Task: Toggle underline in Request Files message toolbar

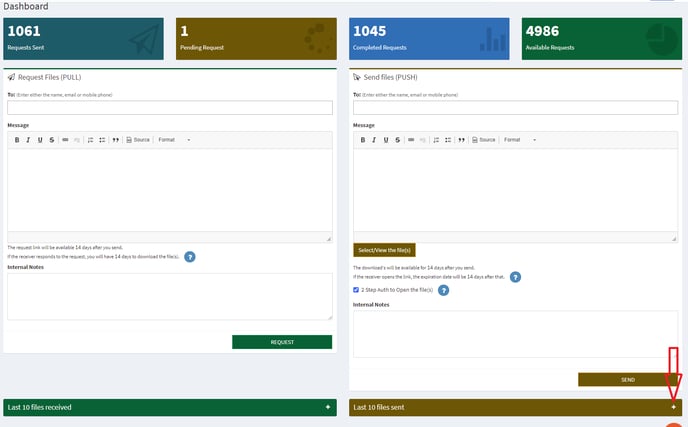Action: (40, 140)
